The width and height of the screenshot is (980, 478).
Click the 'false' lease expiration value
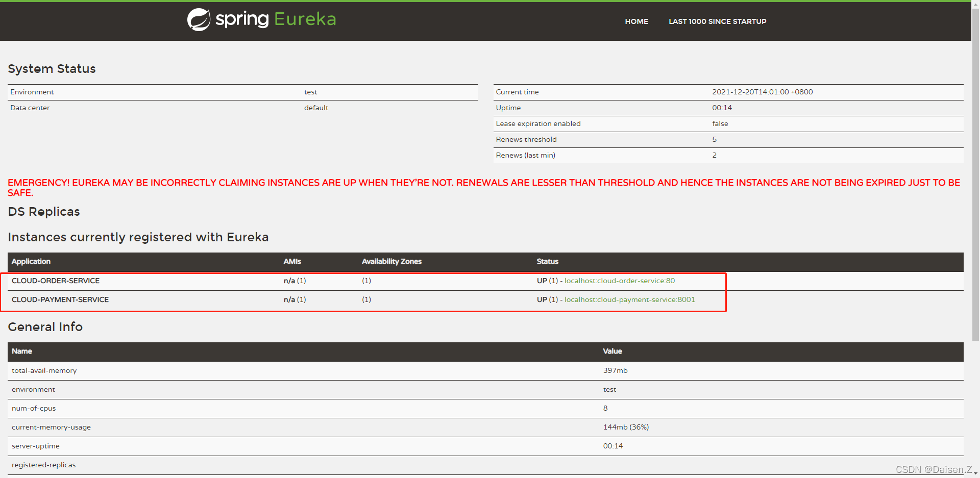tap(720, 123)
